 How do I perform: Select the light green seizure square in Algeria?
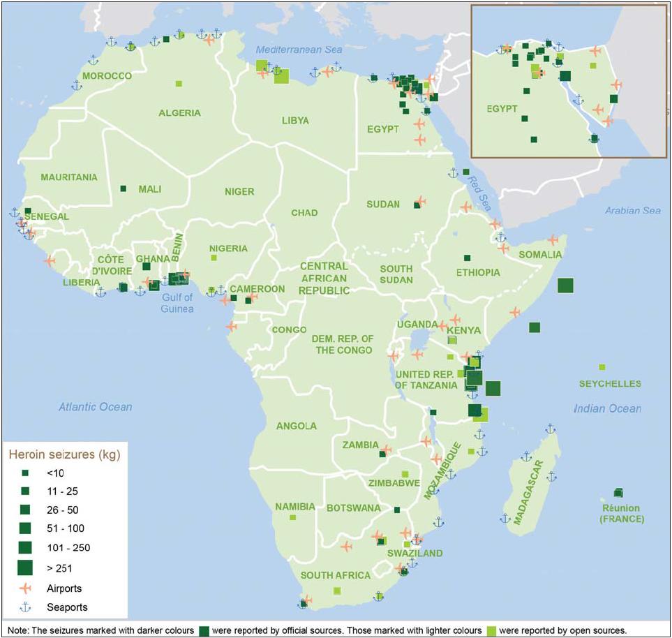[x=179, y=84]
